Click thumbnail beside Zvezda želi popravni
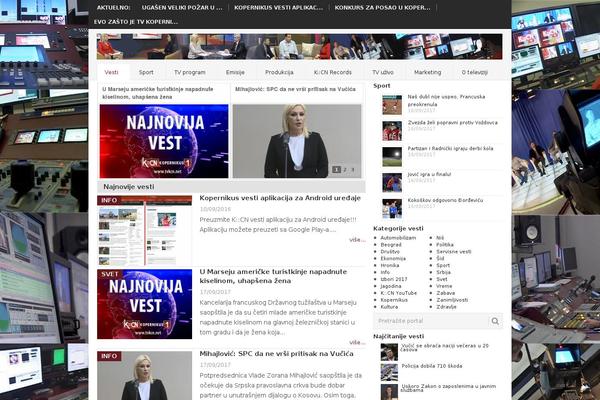Viewport: 600px width, 400px height. pyautogui.click(x=392, y=131)
